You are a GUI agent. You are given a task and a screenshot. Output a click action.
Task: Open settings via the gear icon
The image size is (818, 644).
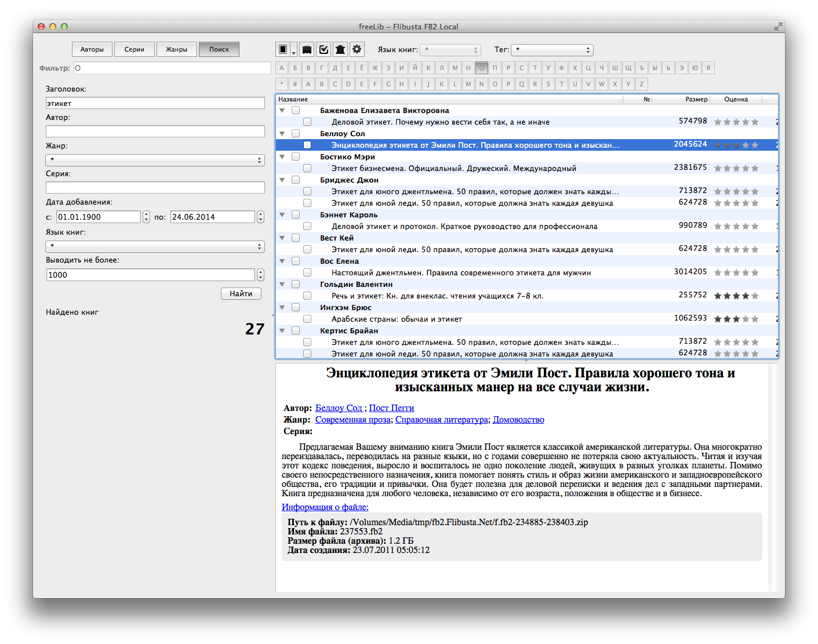click(357, 50)
